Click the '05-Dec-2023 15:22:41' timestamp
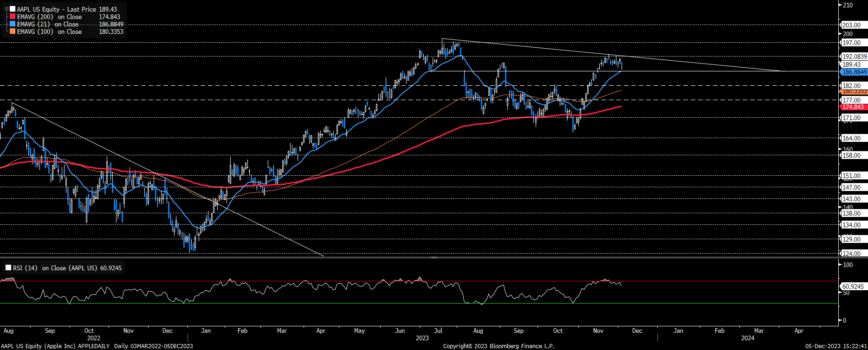This screenshot has height=350, width=868. point(836,346)
